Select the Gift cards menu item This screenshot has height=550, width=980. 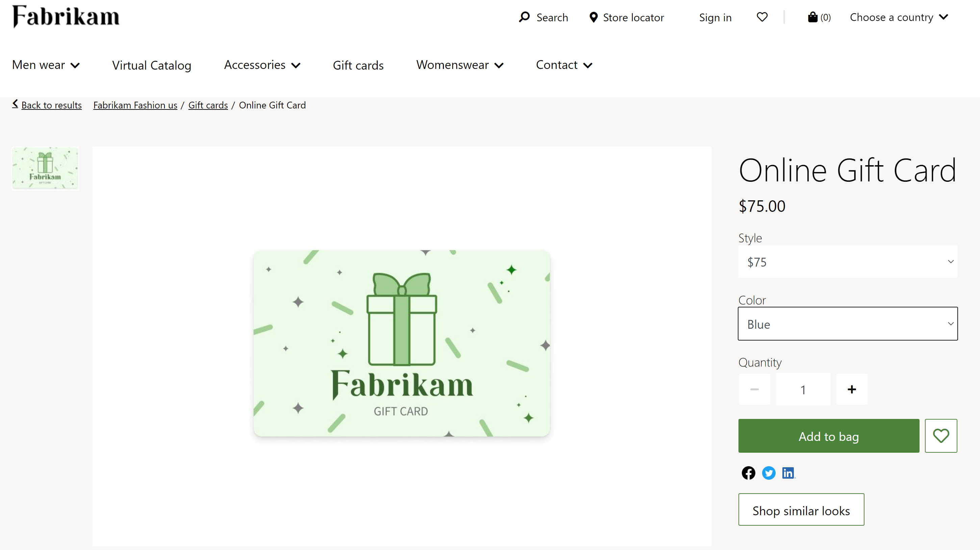coord(358,64)
